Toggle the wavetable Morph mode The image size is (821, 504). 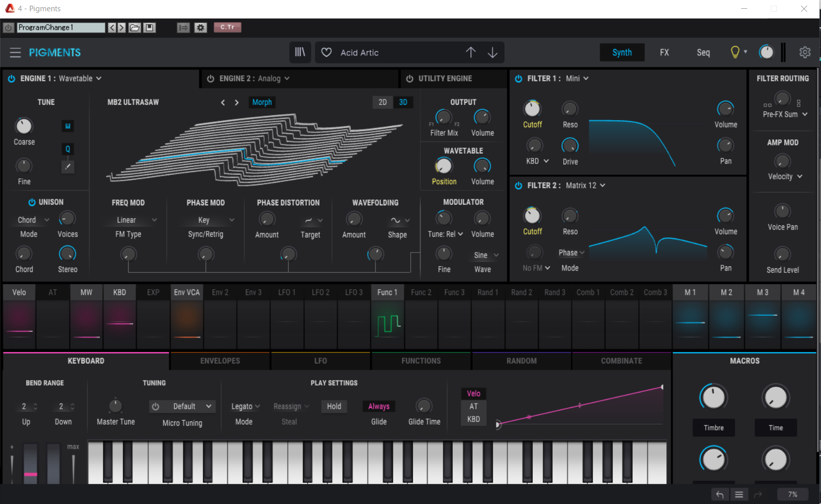pos(262,102)
